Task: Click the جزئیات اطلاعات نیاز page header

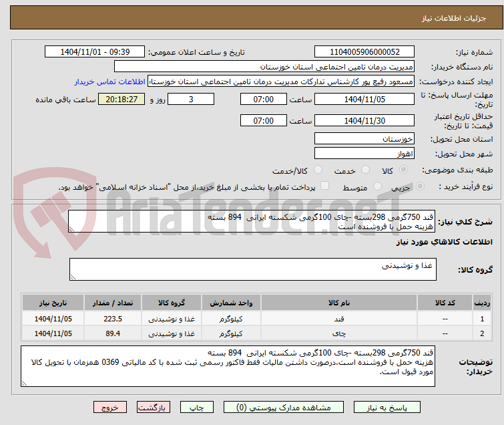Action: tap(454, 18)
